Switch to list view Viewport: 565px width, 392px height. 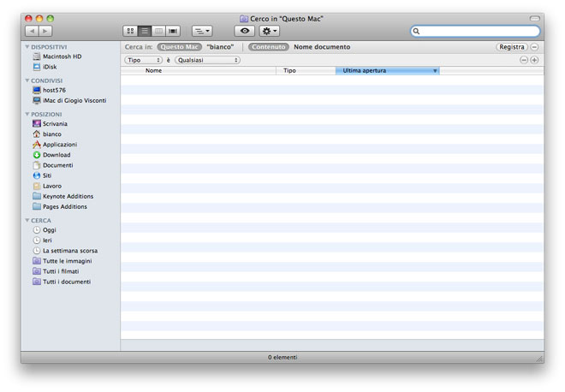(x=145, y=31)
